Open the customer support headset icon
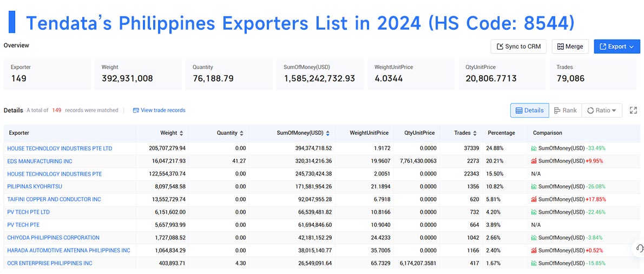 tap(639, 248)
